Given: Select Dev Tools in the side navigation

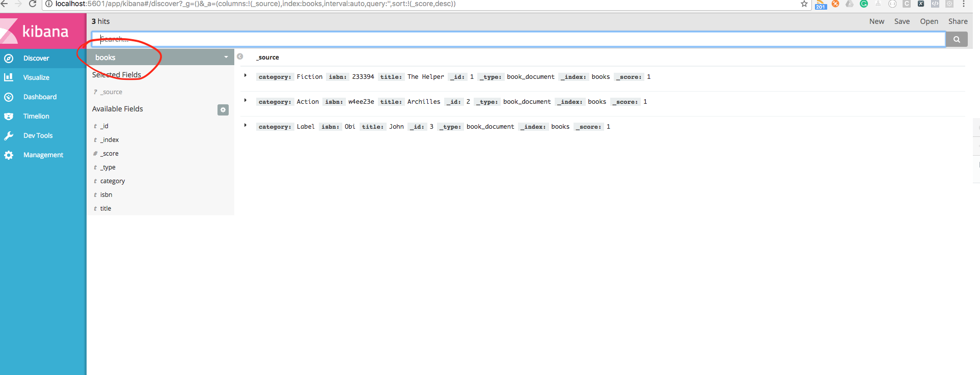Looking at the screenshot, I should coord(43,135).
